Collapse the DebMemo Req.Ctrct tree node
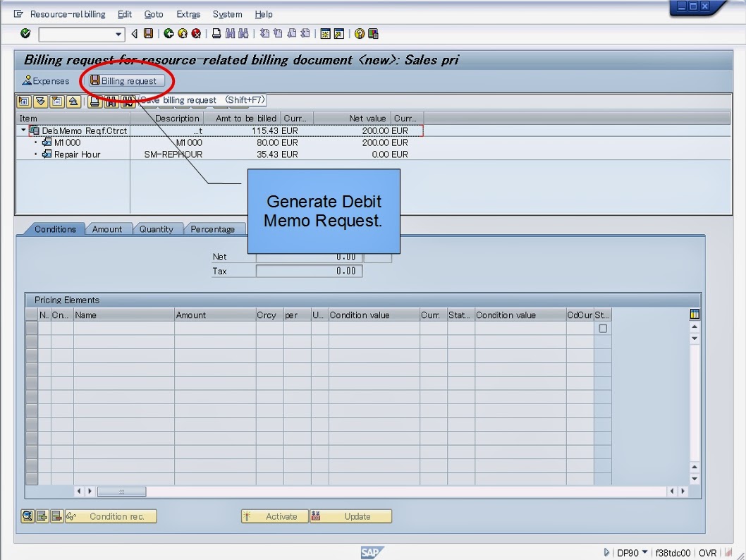Image resolution: width=746 pixels, height=560 pixels. tap(24, 130)
